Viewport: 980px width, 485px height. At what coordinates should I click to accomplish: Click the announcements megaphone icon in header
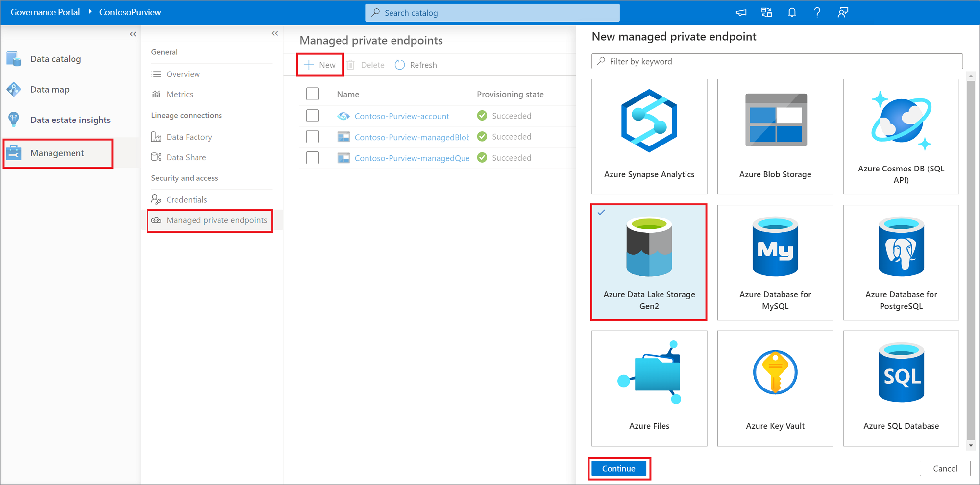pyautogui.click(x=741, y=13)
